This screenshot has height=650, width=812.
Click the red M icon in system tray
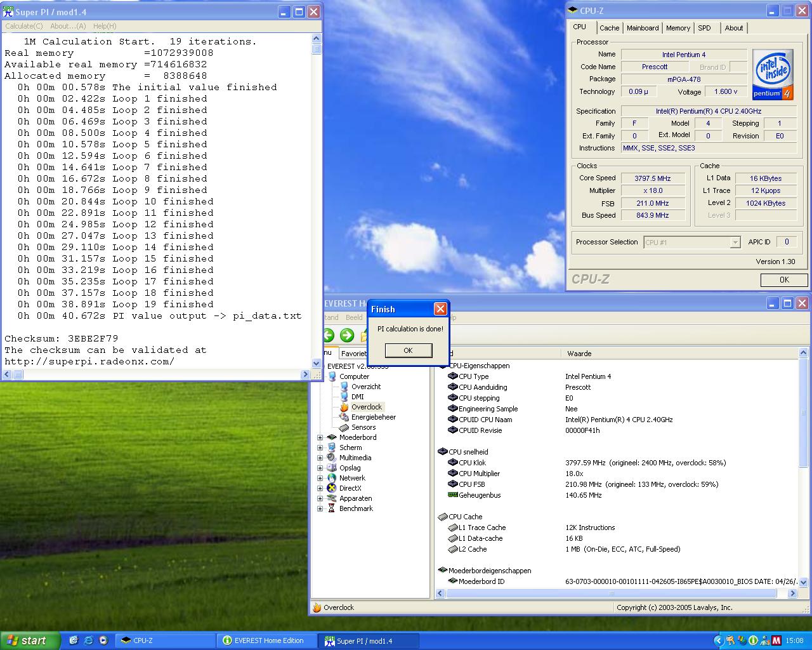776,641
